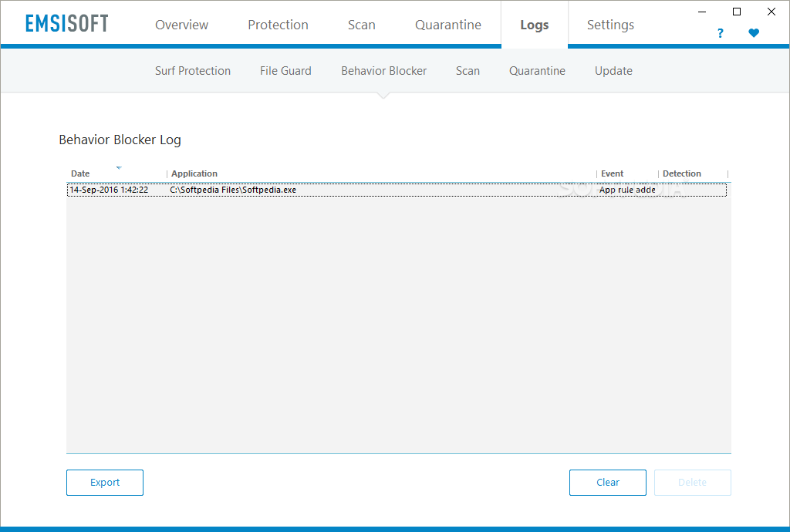Image resolution: width=790 pixels, height=532 pixels.
Task: Select the Behavior Blocker log sub-tab
Action: pos(383,71)
